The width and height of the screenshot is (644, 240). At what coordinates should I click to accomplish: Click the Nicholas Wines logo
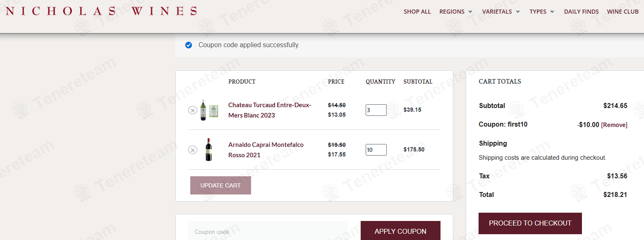point(101,11)
